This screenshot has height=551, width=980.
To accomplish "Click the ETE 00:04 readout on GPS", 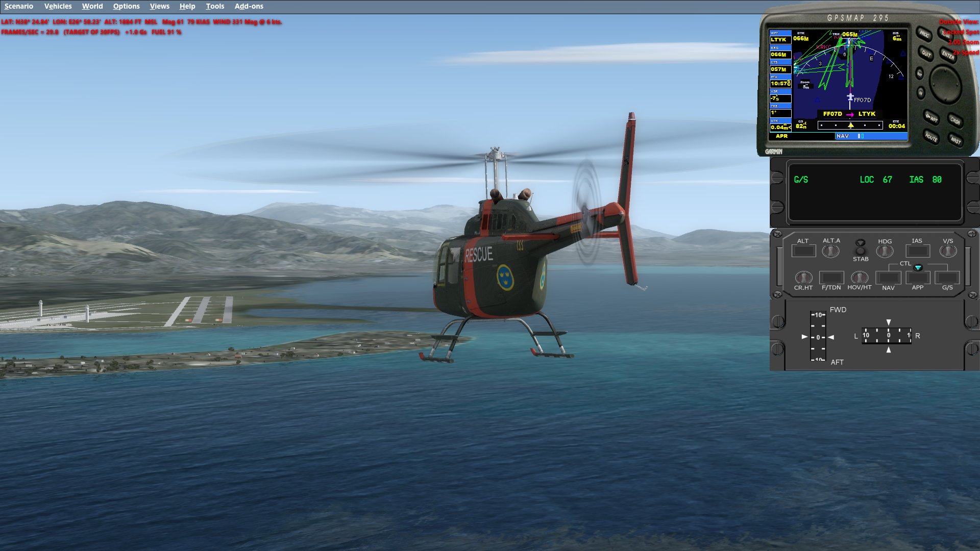I will pyautogui.click(x=896, y=124).
